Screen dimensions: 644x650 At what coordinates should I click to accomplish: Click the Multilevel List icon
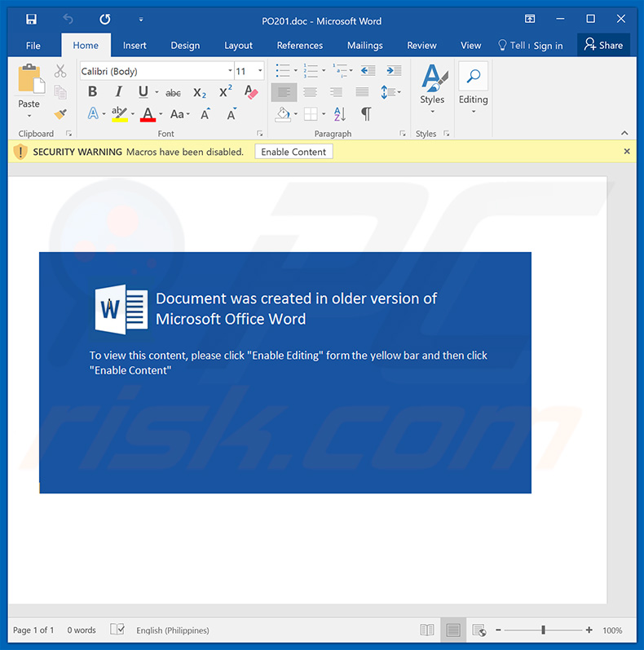click(339, 70)
